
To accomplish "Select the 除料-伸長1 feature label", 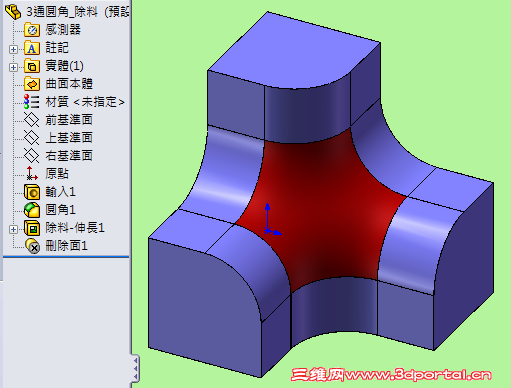I will [75, 228].
